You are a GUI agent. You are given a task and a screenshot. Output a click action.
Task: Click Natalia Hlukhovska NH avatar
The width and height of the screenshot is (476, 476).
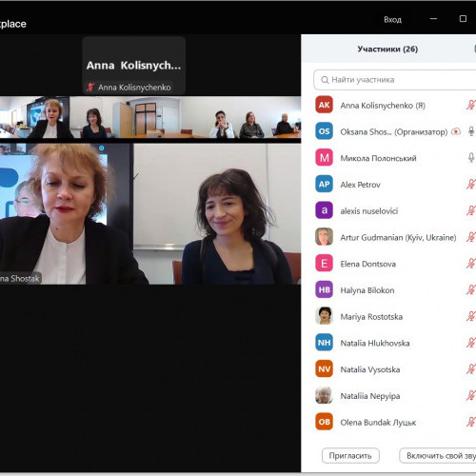tap(324, 343)
